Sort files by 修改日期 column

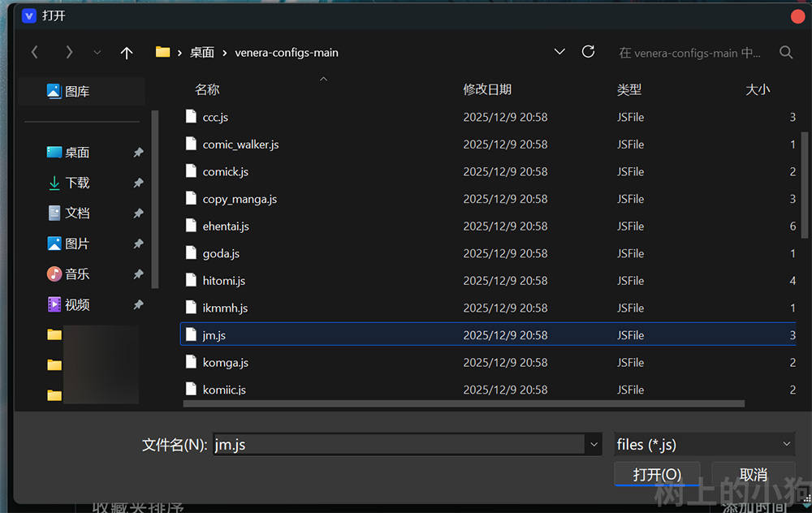click(x=487, y=89)
